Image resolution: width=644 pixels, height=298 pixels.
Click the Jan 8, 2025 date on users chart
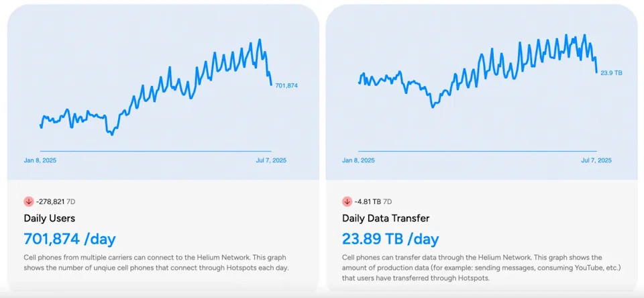(x=40, y=160)
